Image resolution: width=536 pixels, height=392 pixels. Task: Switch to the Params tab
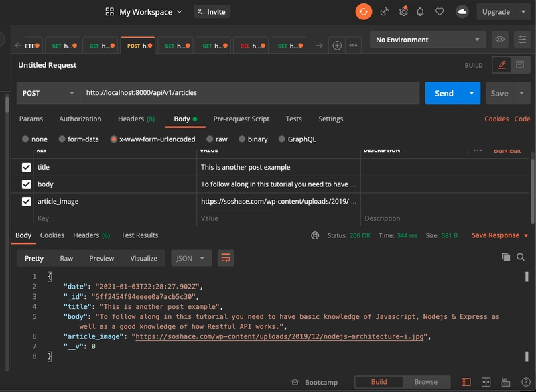pyautogui.click(x=31, y=119)
